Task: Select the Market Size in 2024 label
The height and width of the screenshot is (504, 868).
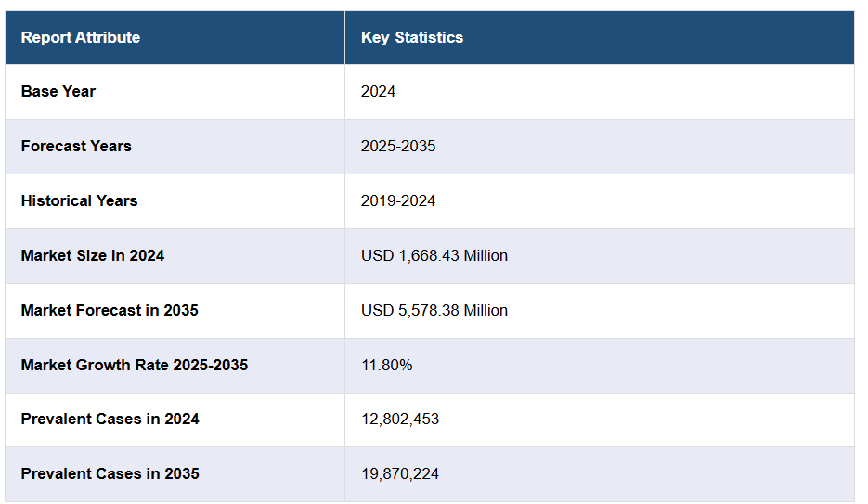Action: click(93, 255)
